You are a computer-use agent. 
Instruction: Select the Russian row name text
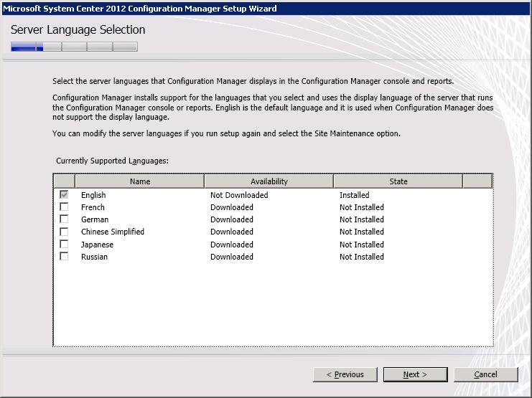pyautogui.click(x=94, y=257)
